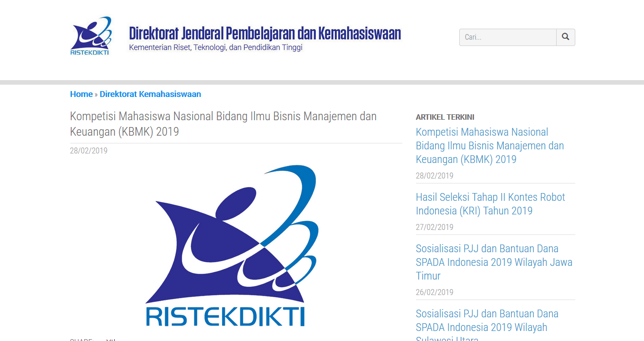The width and height of the screenshot is (644, 341).
Task: Click the RISTEKDIKTI logo in the header
Action: (x=91, y=36)
